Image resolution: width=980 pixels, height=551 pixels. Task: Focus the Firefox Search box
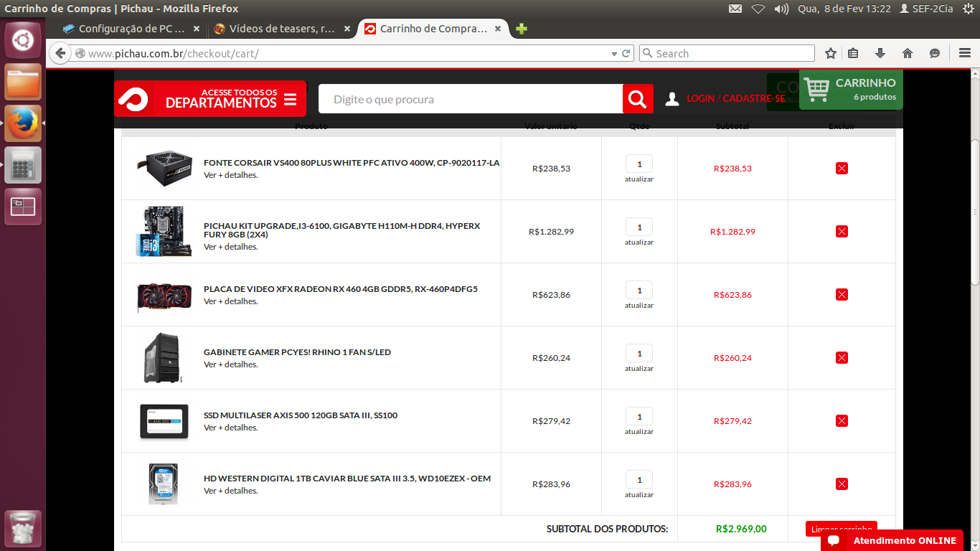pyautogui.click(x=727, y=53)
